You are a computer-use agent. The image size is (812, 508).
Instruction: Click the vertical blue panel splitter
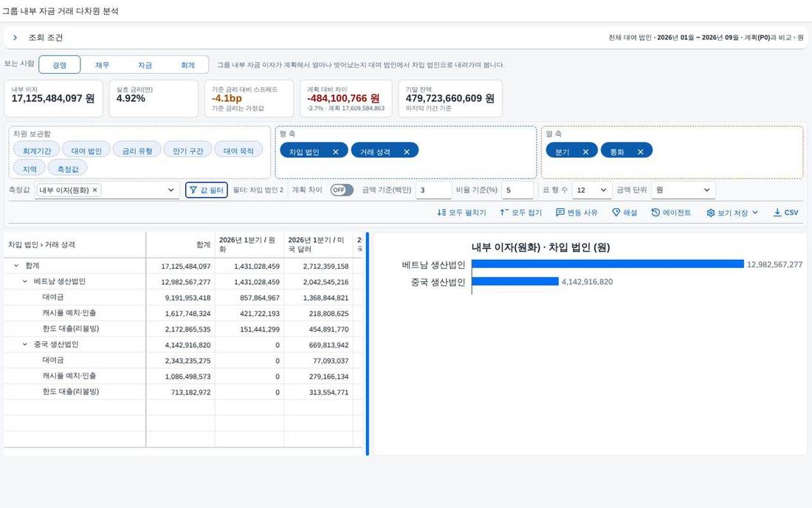pyautogui.click(x=367, y=344)
